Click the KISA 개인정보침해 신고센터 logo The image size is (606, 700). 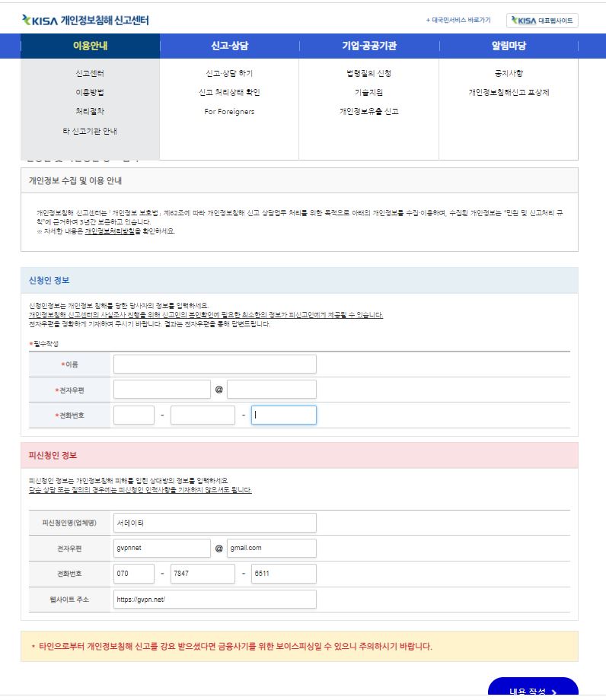click(x=85, y=20)
